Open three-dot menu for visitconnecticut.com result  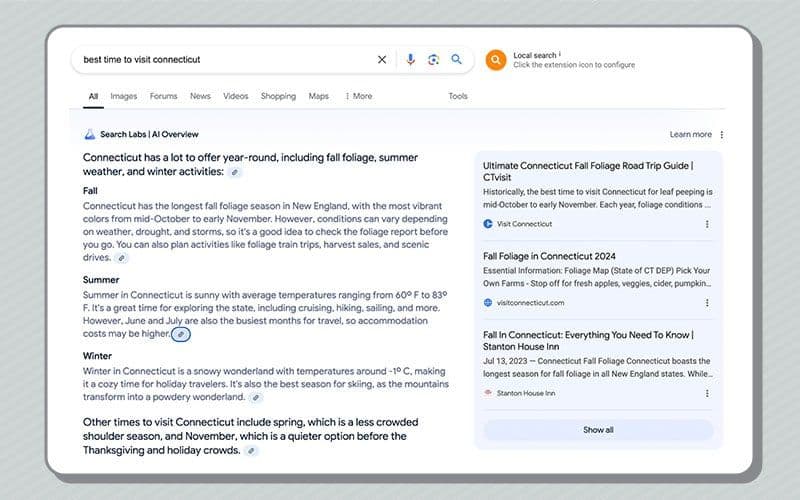click(x=707, y=302)
